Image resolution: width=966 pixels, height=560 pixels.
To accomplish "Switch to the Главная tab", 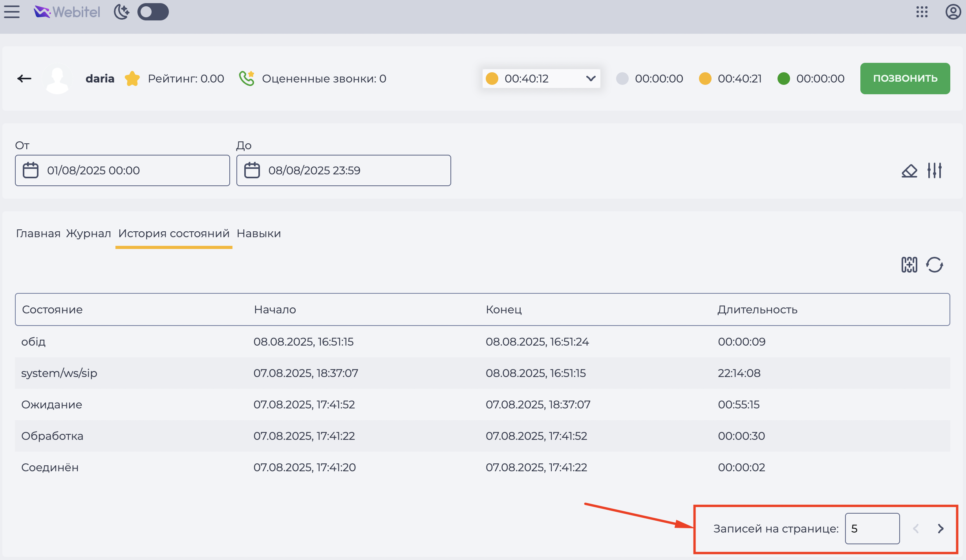I will [38, 233].
